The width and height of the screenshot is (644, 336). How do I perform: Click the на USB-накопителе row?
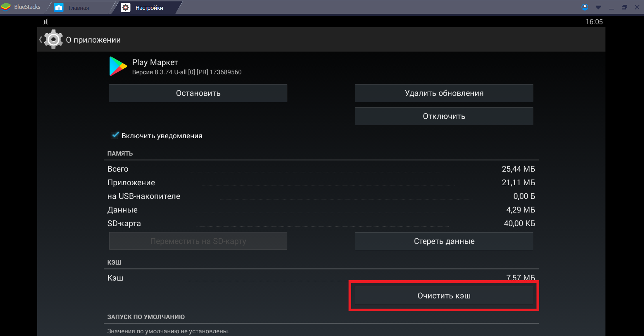(321, 196)
